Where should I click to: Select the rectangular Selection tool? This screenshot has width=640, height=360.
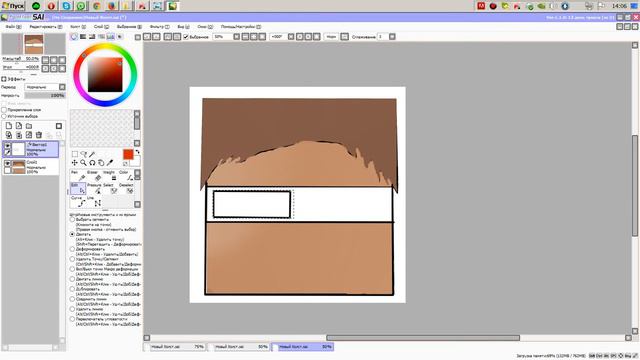tap(75, 154)
